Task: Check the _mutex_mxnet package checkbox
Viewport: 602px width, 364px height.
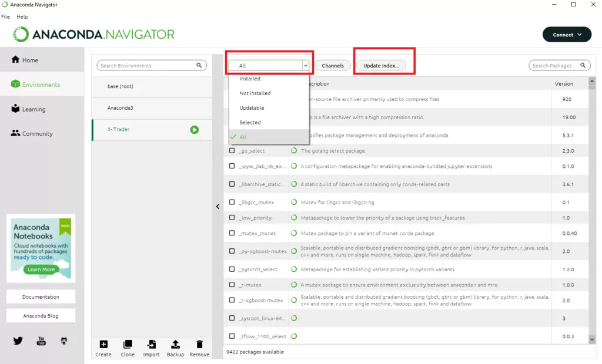Action: point(232,233)
